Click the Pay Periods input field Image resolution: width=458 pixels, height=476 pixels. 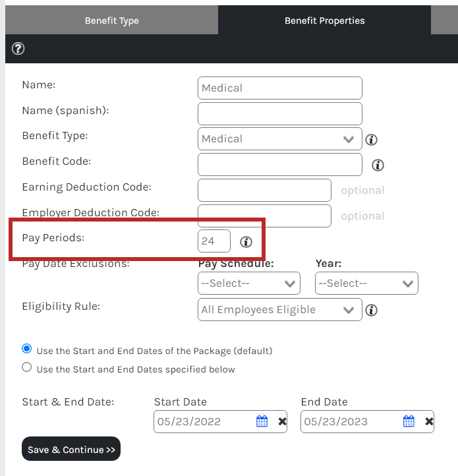[214, 241]
